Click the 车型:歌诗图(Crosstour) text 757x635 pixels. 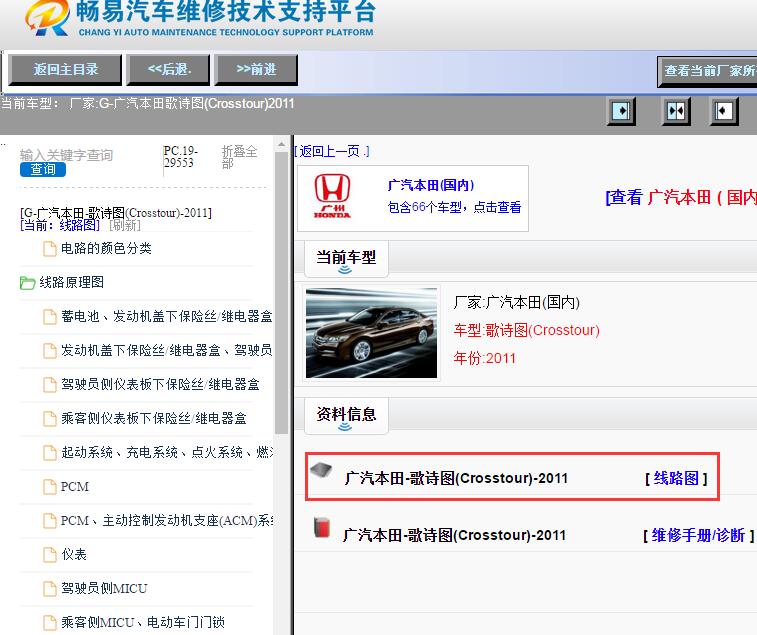[526, 330]
